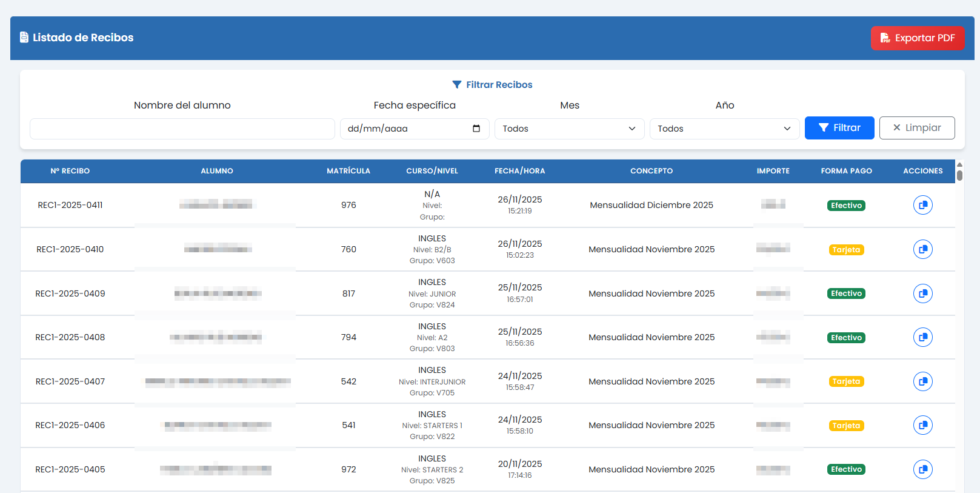This screenshot has height=493, width=980.
Task: Click the FORMA PAGO column header
Action: click(x=846, y=171)
